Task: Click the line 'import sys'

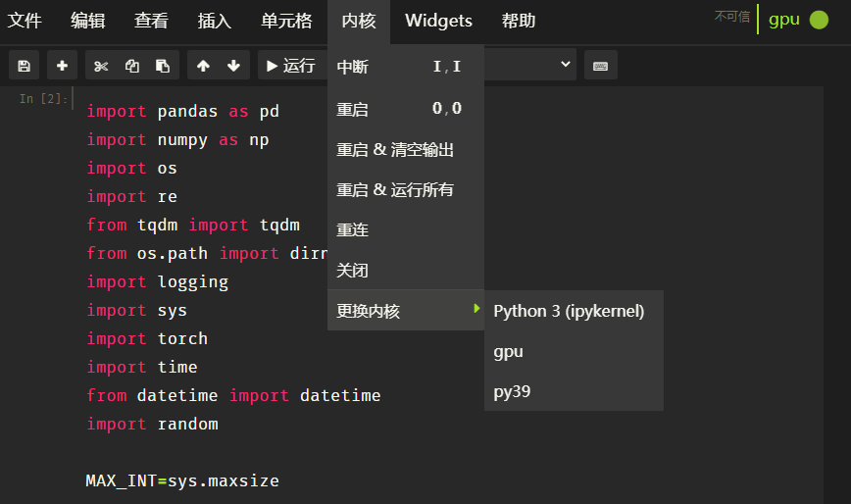Action: tap(137, 310)
